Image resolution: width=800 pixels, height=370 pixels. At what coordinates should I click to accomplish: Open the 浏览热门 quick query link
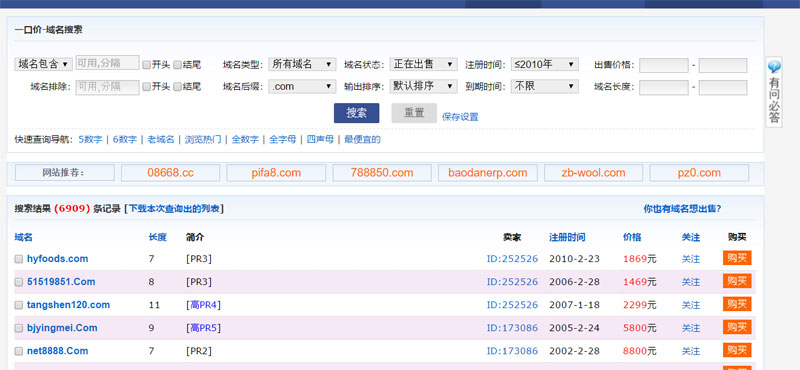point(203,139)
